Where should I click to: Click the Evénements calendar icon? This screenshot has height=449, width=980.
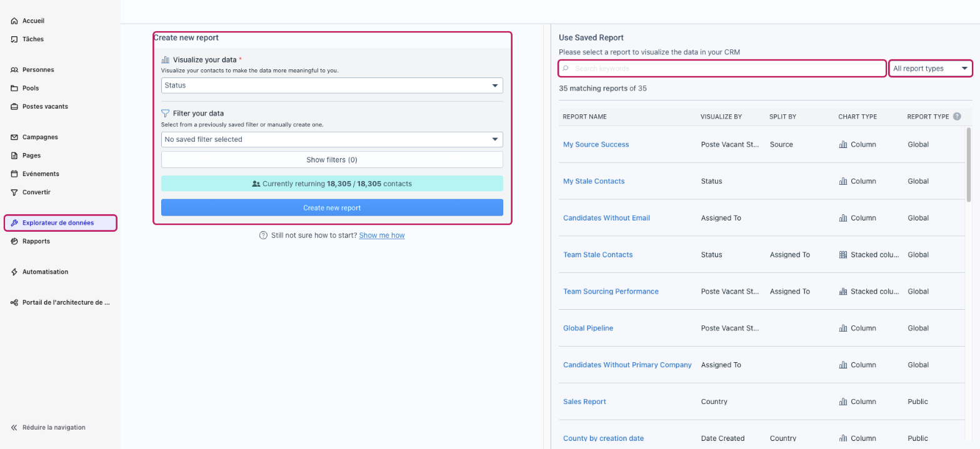click(14, 174)
